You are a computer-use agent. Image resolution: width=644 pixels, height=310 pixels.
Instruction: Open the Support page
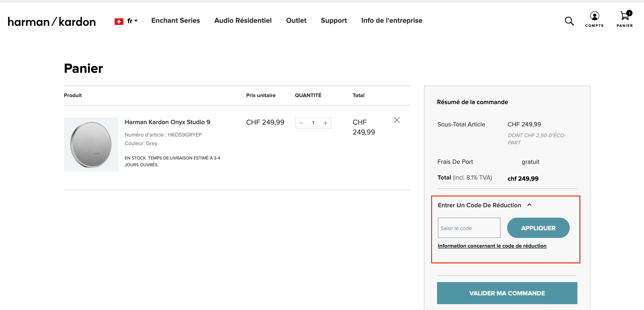click(x=334, y=21)
